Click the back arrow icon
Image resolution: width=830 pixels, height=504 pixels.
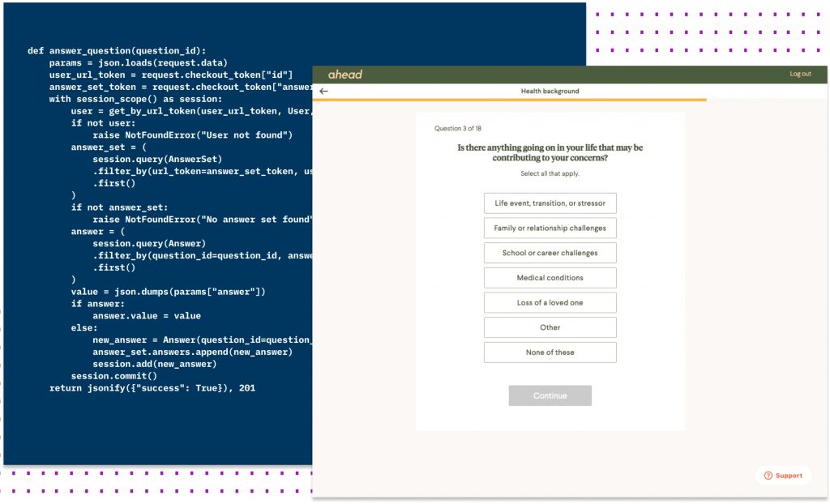(323, 91)
